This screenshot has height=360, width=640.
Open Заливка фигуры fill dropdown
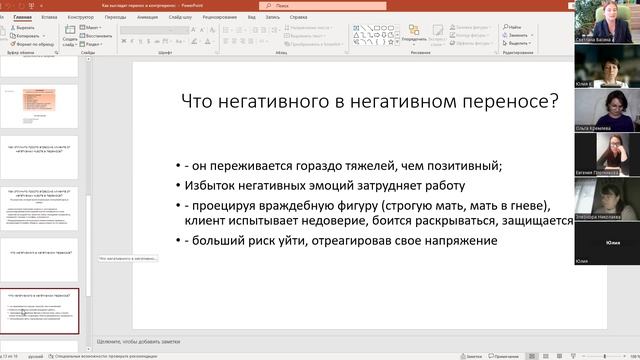[471, 27]
